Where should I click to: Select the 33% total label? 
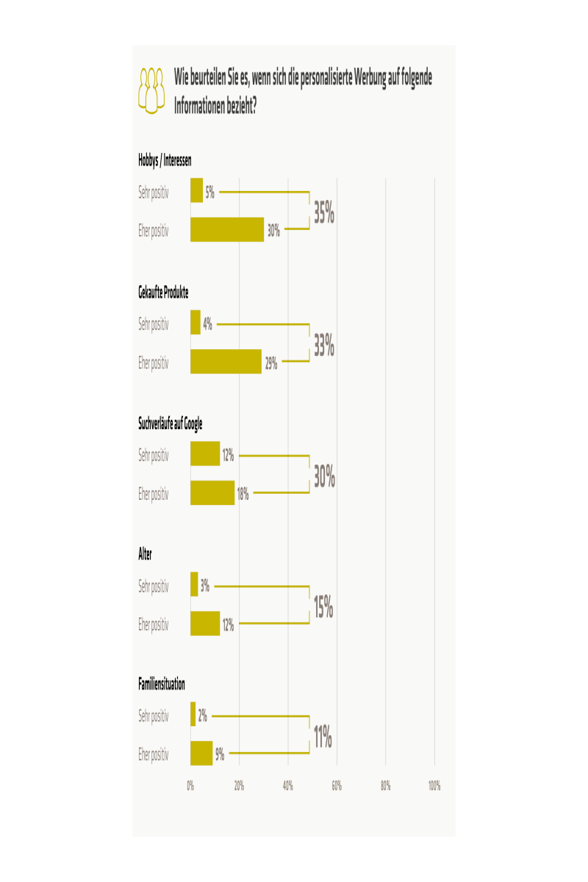point(324,345)
